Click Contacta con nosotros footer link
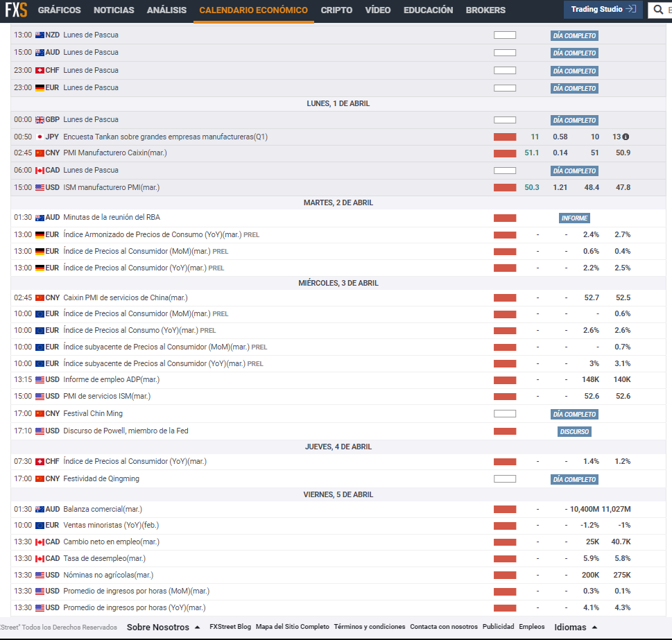672x640 pixels. 444,627
